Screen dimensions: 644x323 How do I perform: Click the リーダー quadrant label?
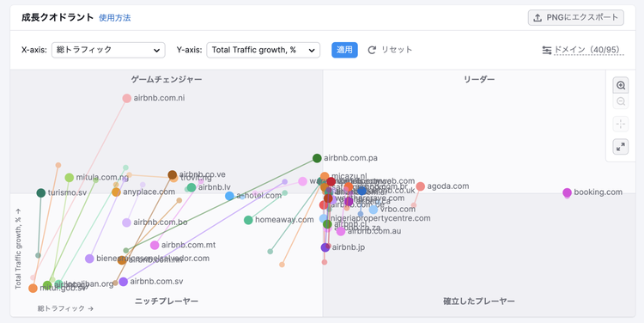pos(479,79)
